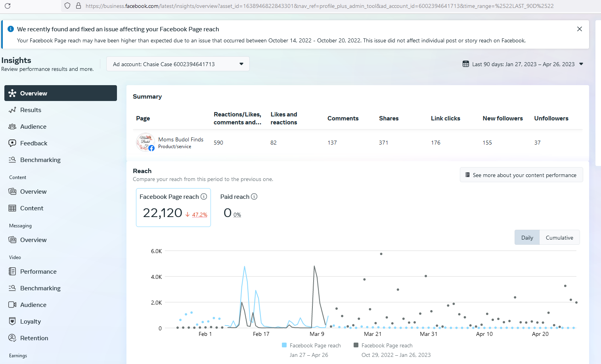Click the shield tracking protection icon

pyautogui.click(x=67, y=6)
